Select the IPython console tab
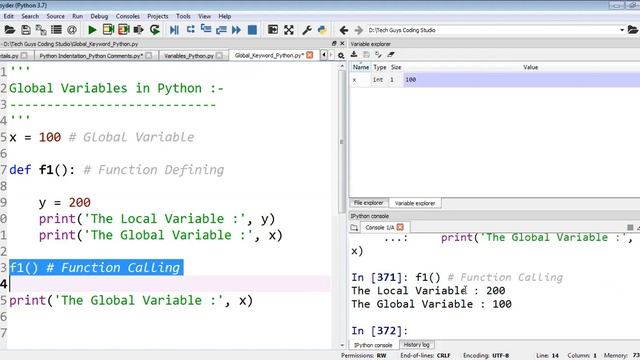Viewport: 640px width, 360px height. pos(373,345)
